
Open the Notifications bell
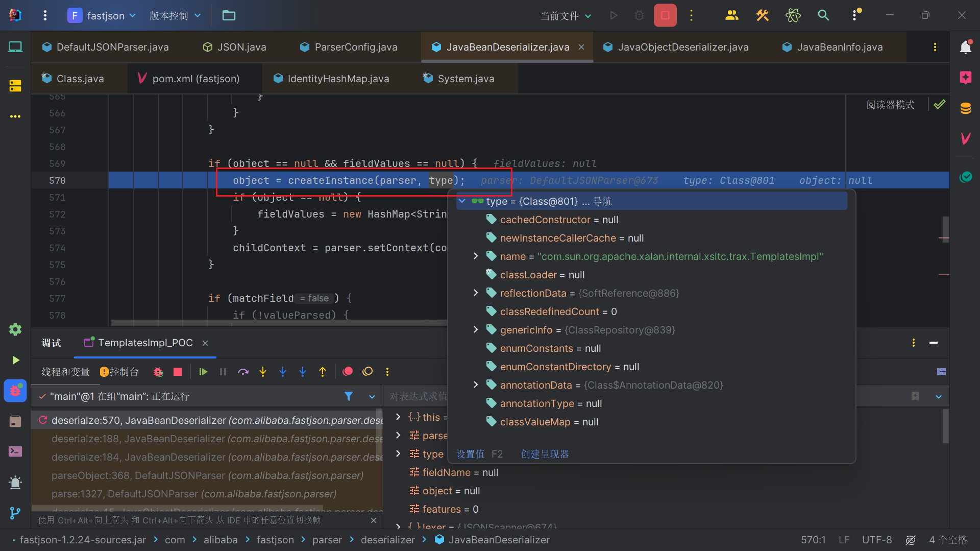click(965, 47)
